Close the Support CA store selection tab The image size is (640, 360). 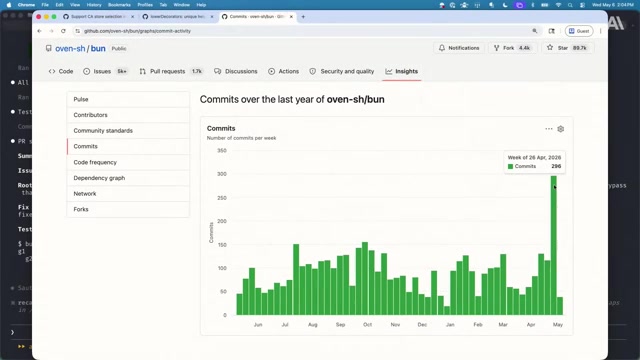click(132, 17)
